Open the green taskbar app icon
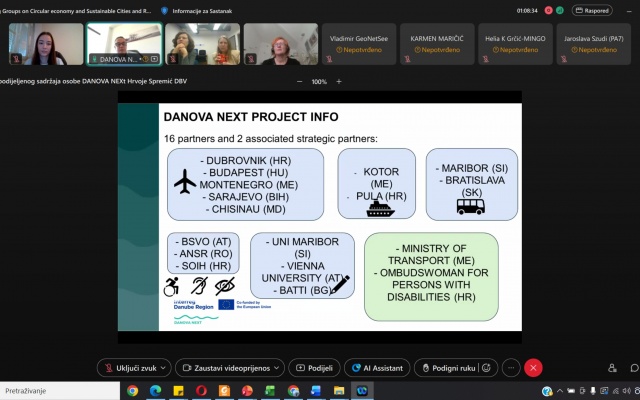The height and width of the screenshot is (400, 640). [270, 391]
